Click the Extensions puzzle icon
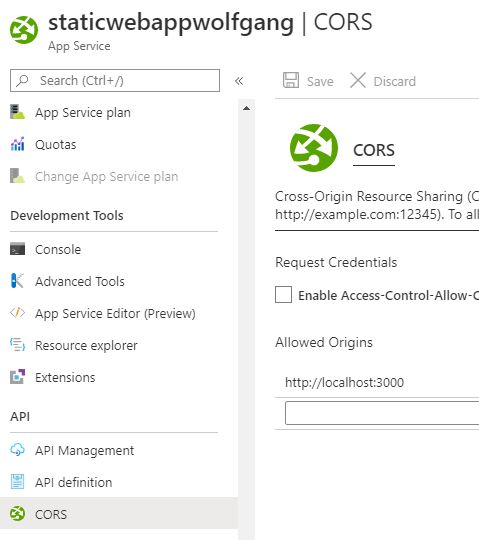Viewport: 479px width, 540px height. click(17, 377)
